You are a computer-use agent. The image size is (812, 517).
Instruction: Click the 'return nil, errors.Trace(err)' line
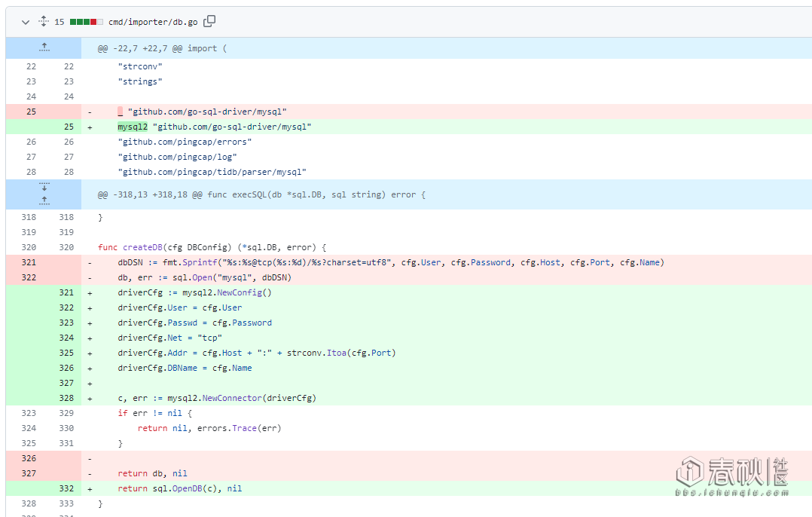point(209,428)
